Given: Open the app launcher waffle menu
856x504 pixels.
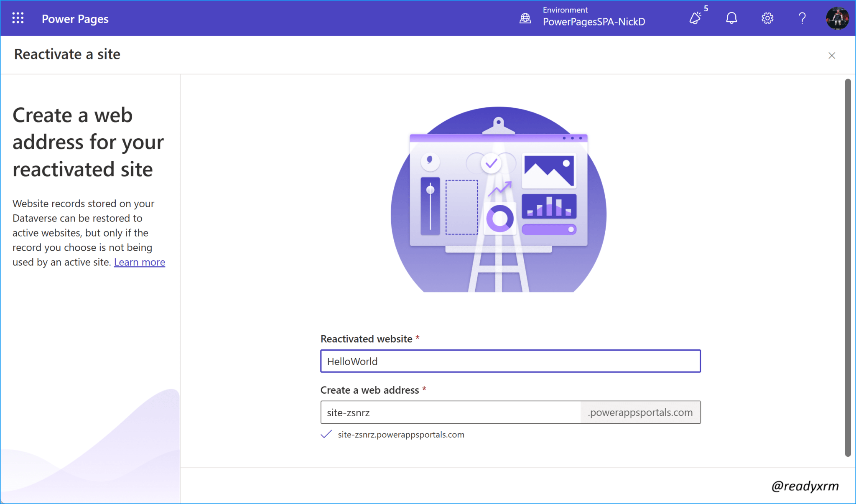Looking at the screenshot, I should pyautogui.click(x=18, y=18).
